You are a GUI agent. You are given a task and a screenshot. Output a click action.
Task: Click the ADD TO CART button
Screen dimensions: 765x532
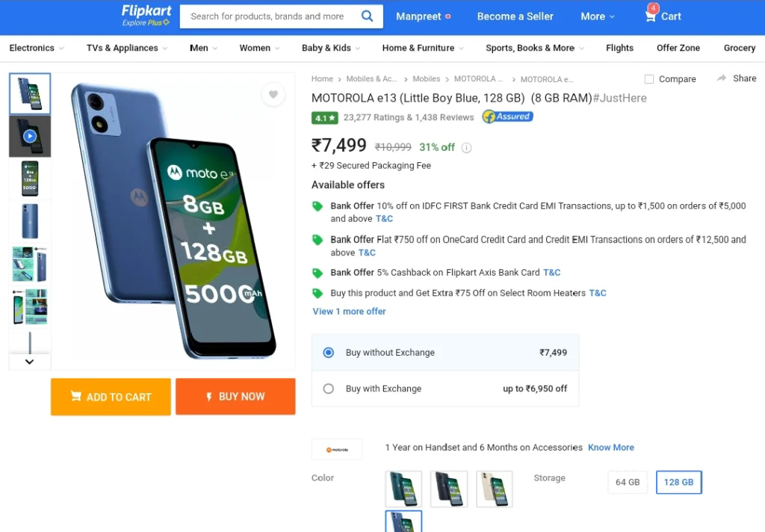(111, 397)
